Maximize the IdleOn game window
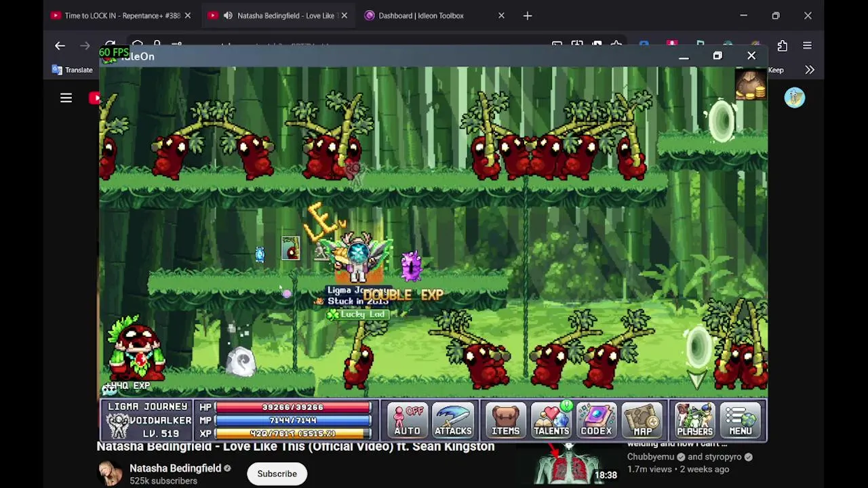This screenshot has height=488, width=868. 717,56
